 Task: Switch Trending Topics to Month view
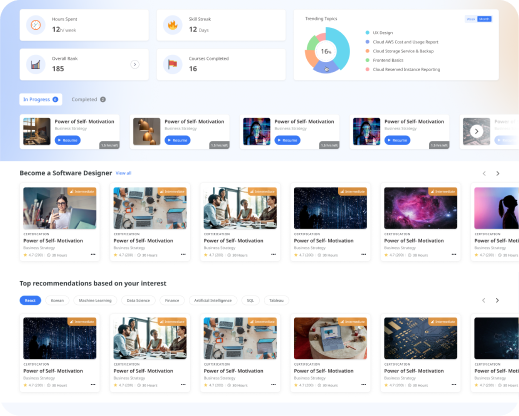click(x=484, y=19)
